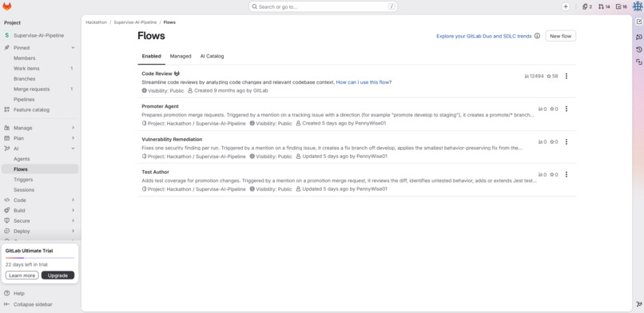Click Supervise-AI-Pipeline breadcrumb link
The width and height of the screenshot is (644, 313).
point(135,22)
